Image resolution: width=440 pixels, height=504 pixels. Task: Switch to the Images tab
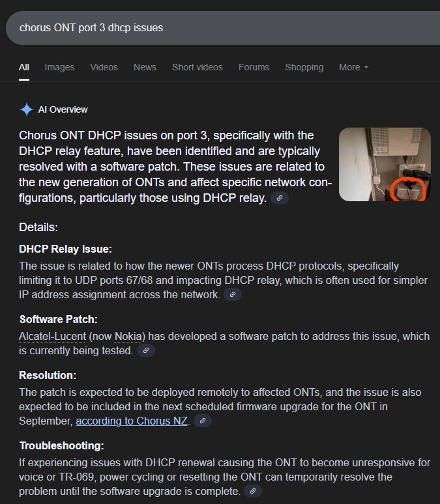(59, 67)
